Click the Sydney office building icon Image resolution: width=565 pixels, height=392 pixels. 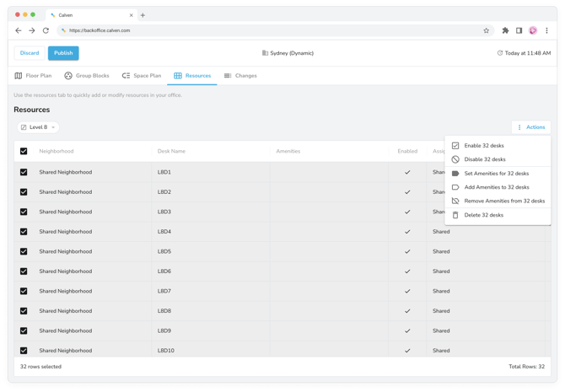tap(265, 53)
